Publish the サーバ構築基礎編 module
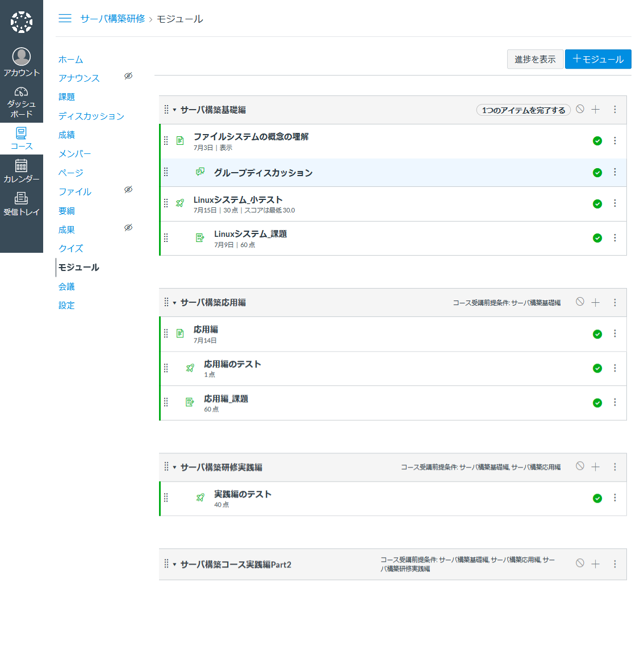 pos(580,109)
